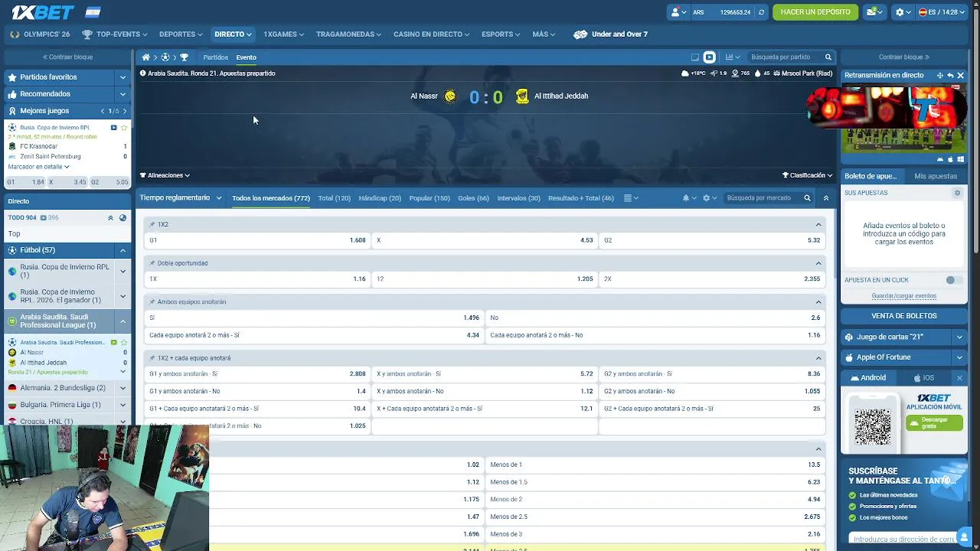This screenshot has height=551, width=980.
Task: Pin the Ambos equipos anotarán market
Action: pyautogui.click(x=152, y=302)
